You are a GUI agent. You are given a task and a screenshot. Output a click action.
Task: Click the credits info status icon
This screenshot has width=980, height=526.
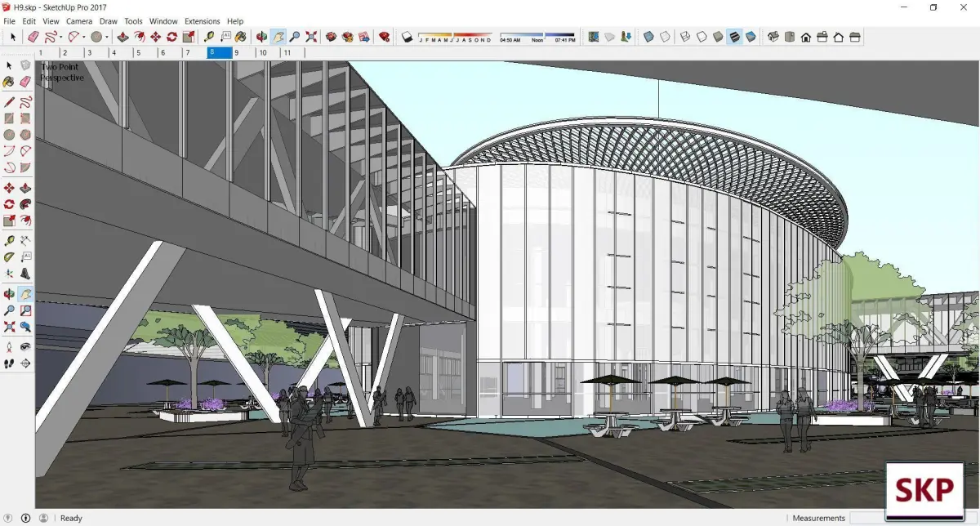(25, 518)
